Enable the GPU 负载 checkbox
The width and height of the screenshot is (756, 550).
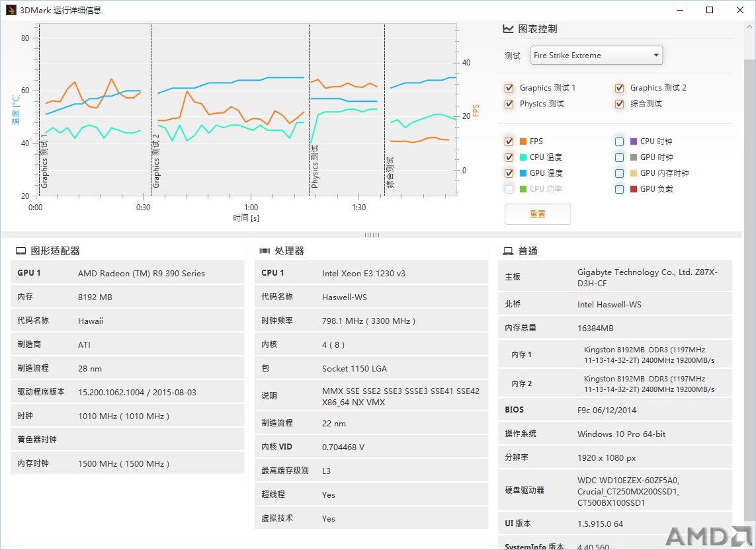click(x=619, y=190)
